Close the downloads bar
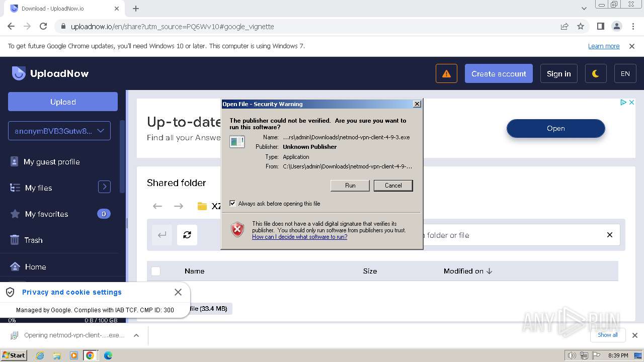This screenshot has height=362, width=644. 635,335
